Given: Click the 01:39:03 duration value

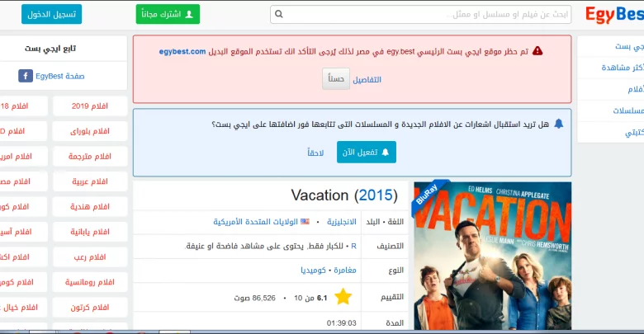Looking at the screenshot, I should tap(342, 323).
